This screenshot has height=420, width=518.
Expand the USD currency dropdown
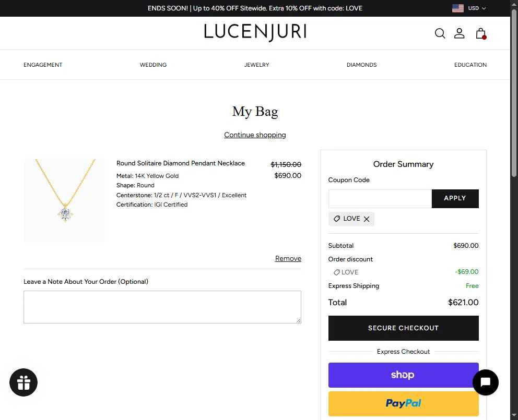477,8
